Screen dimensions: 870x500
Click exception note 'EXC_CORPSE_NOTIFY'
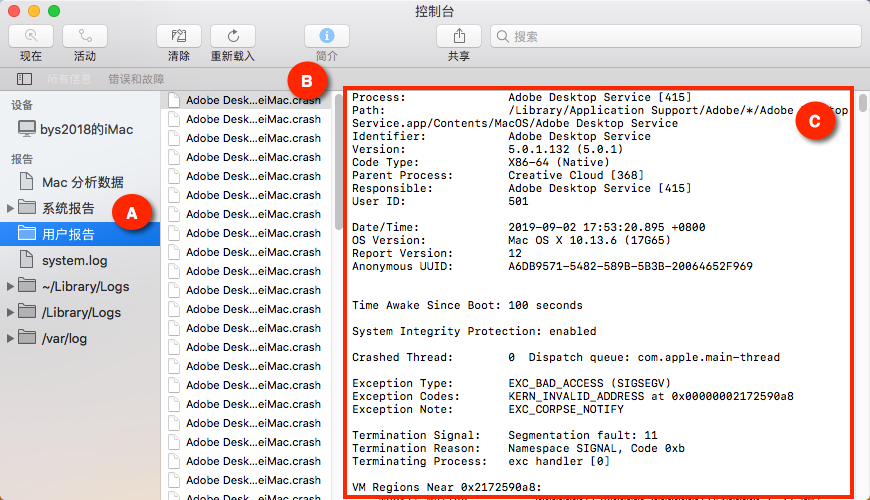565,410
